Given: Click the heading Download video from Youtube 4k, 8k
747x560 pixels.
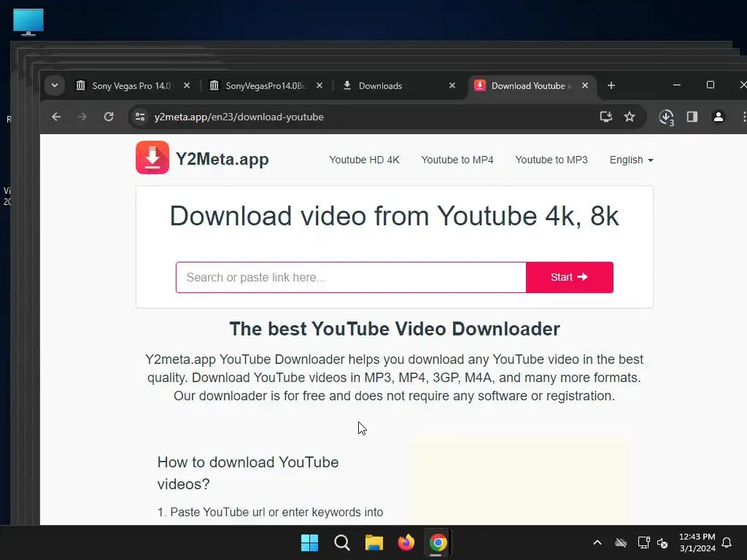Looking at the screenshot, I should coord(395,216).
